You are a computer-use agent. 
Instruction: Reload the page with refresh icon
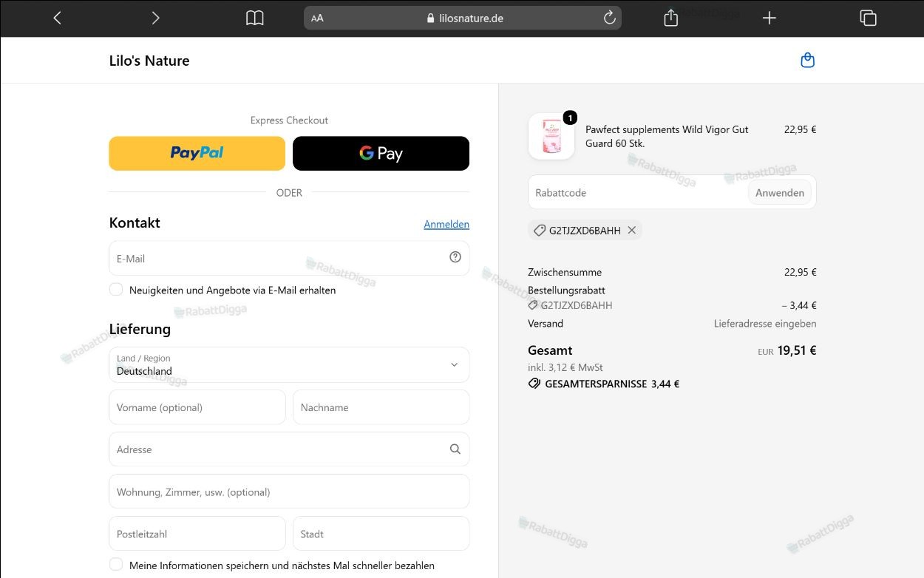coord(610,18)
